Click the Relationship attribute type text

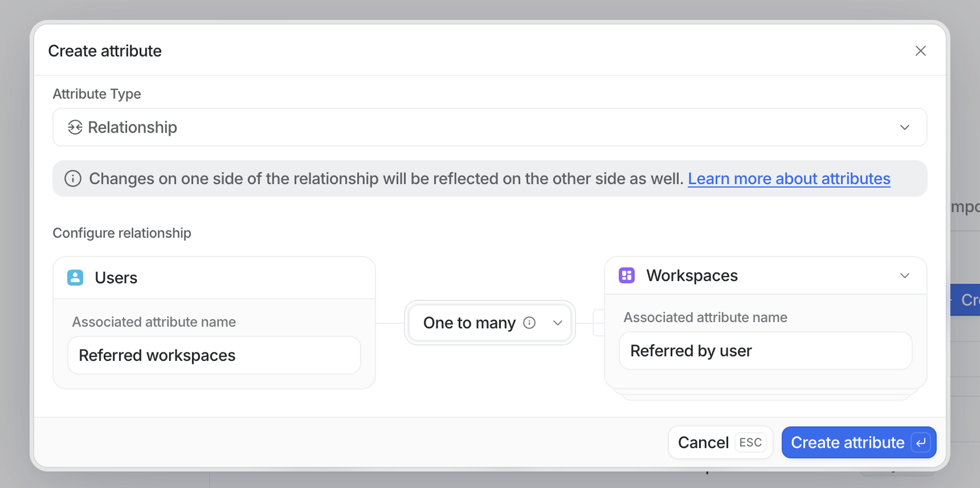pyautogui.click(x=132, y=127)
